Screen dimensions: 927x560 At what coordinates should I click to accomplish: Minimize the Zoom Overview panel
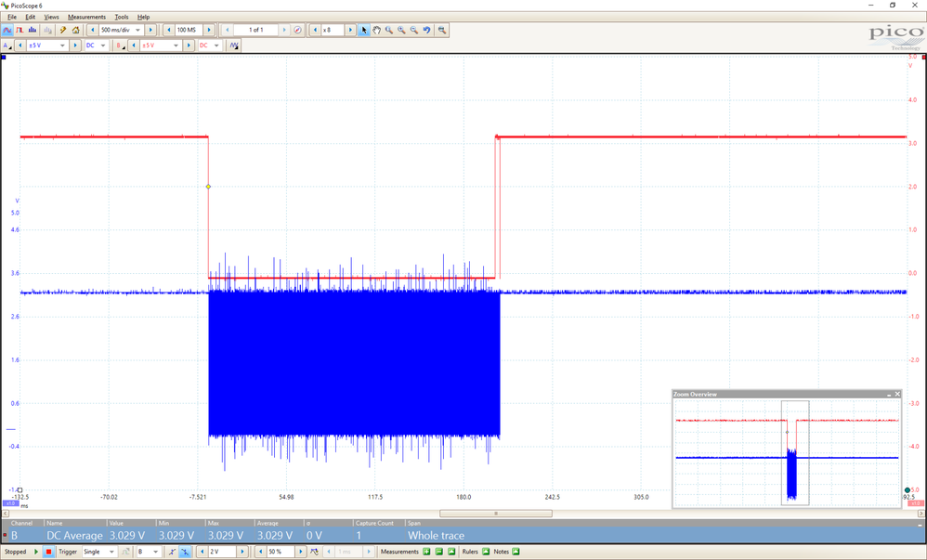[889, 394]
